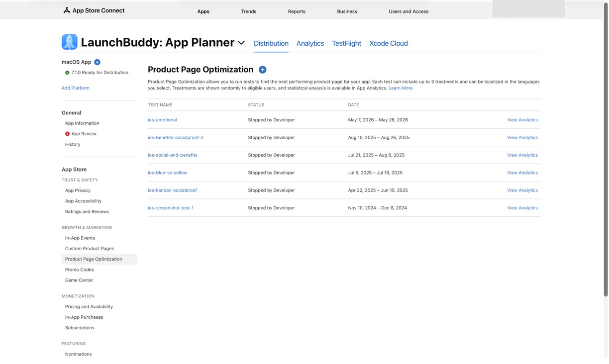Viewport: 609px width, 364px height.
Task: Open Custom Product Pages
Action: point(90,249)
